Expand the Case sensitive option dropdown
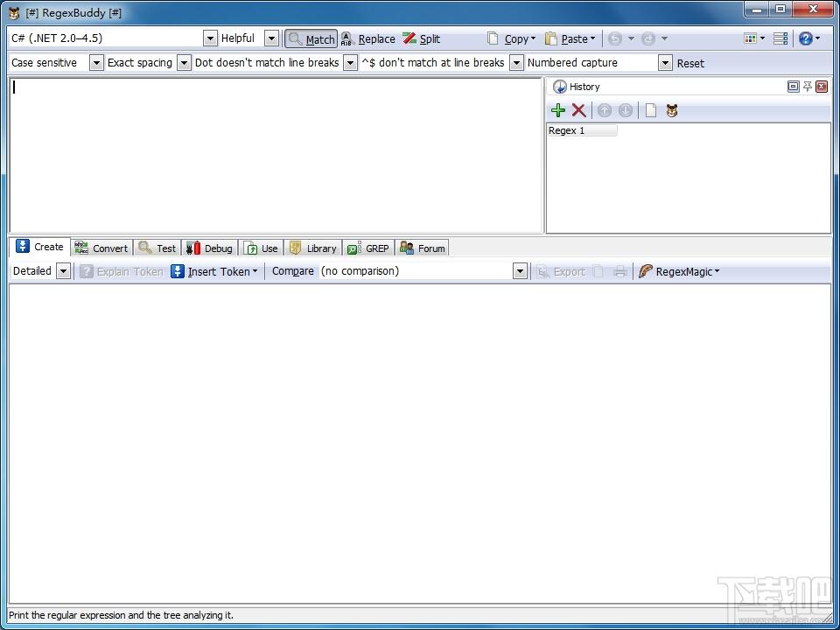Viewport: 840px width, 630px height. coord(96,63)
